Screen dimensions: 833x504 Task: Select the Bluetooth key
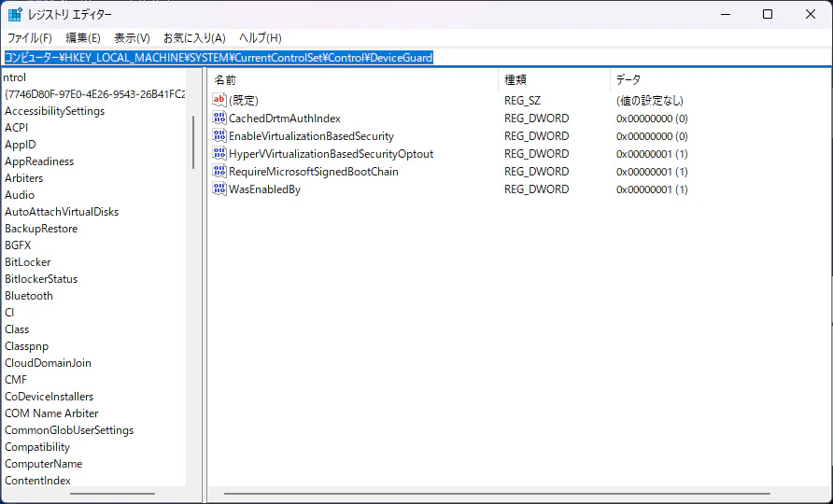pos(29,296)
